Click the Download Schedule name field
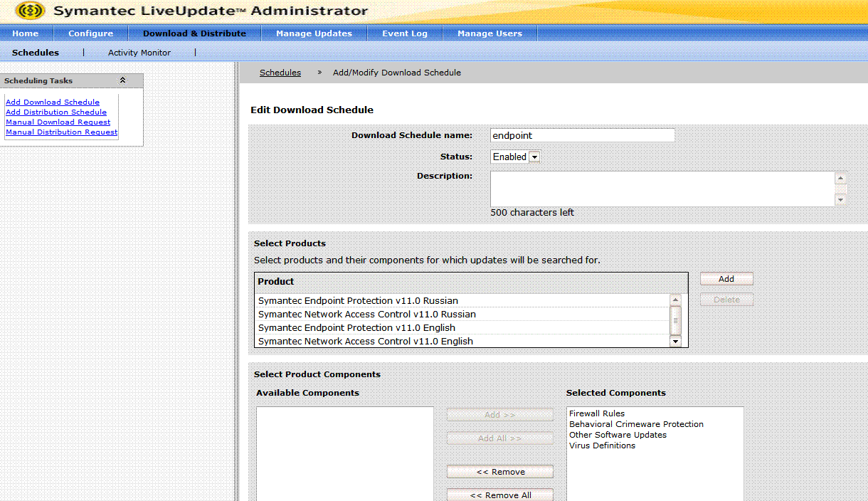The height and width of the screenshot is (501, 868). point(582,135)
